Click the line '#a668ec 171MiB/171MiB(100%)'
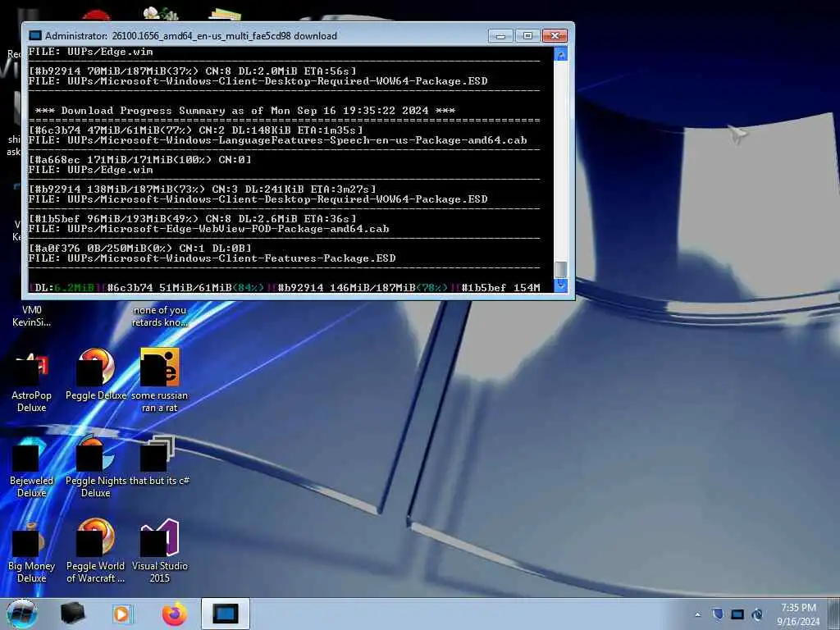Image resolution: width=840 pixels, height=630 pixels. (139, 160)
